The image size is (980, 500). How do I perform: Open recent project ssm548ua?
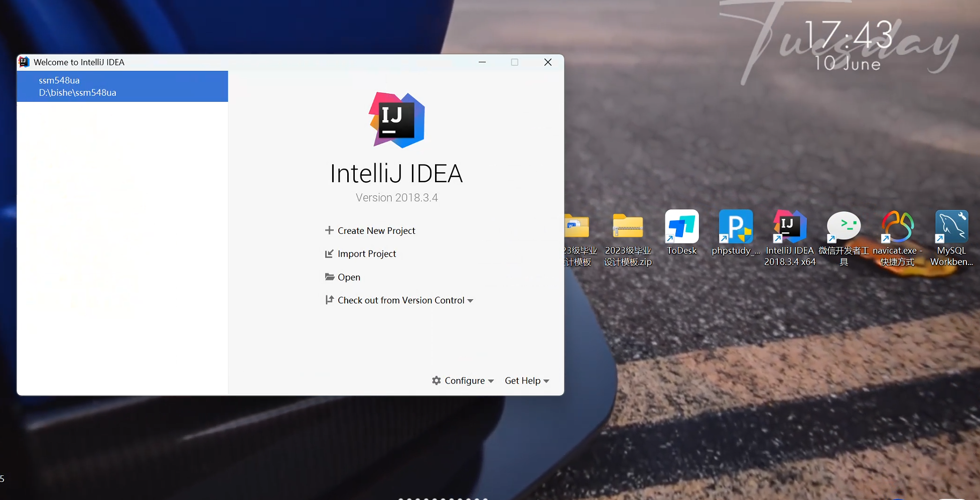pos(122,86)
